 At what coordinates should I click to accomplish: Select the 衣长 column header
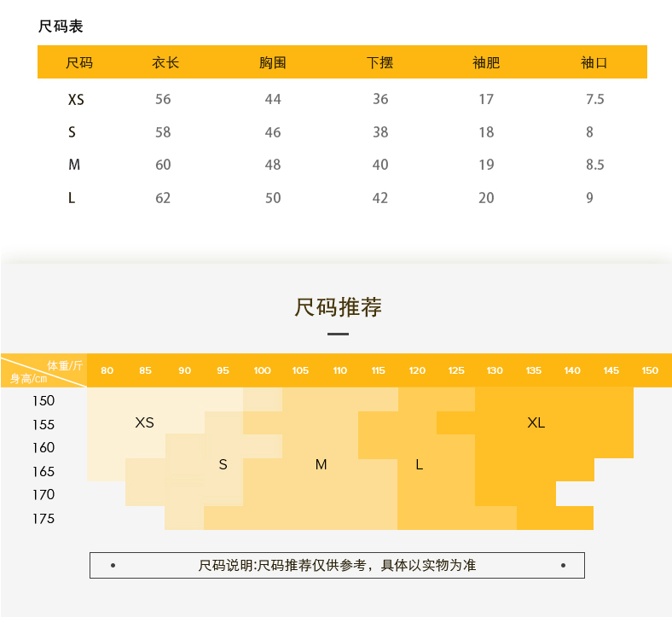(x=165, y=62)
